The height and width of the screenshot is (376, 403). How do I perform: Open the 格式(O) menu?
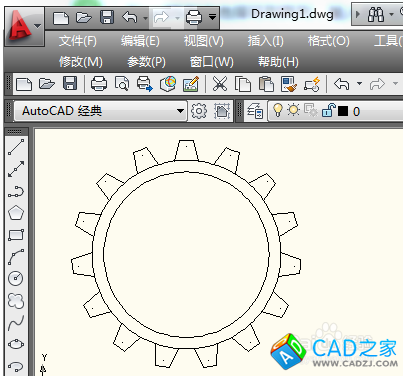pos(328,41)
